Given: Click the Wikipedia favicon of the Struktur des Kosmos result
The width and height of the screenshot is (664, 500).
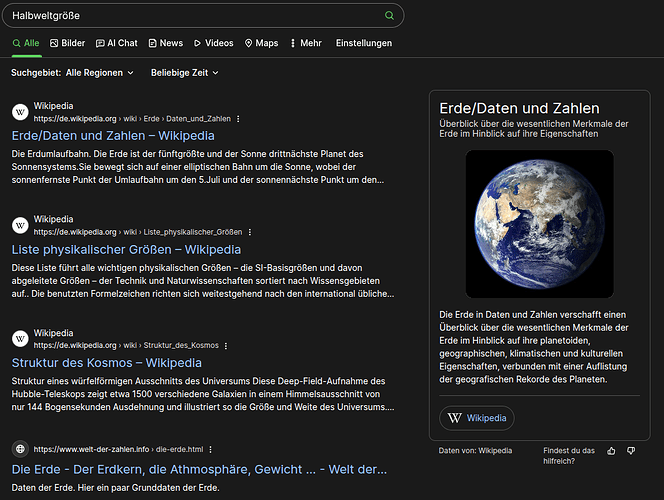Looking at the screenshot, I should (x=20, y=339).
